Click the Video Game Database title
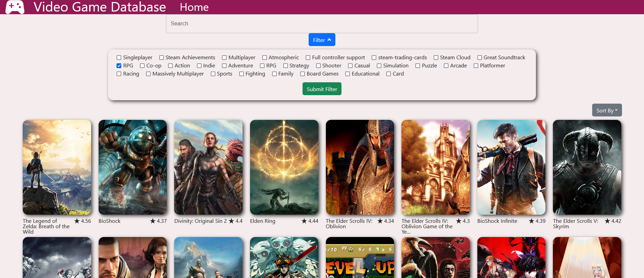This screenshot has height=278, width=644. click(100, 7)
